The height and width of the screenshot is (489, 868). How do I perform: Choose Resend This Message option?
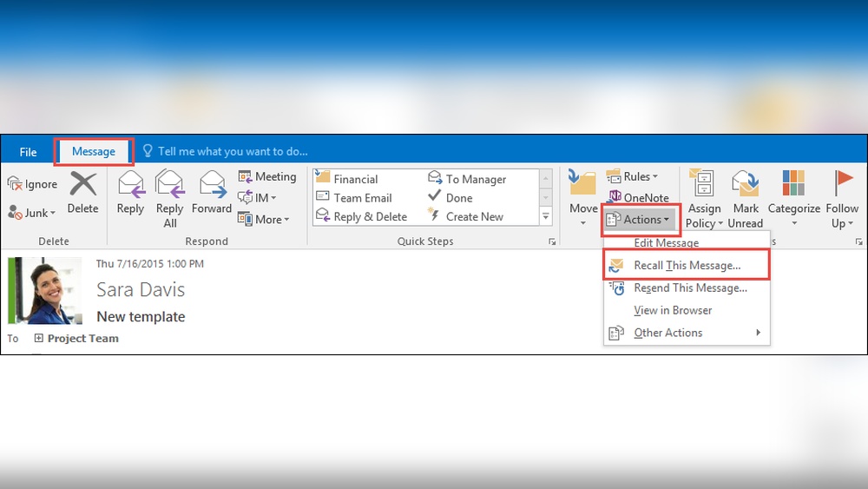pyautogui.click(x=690, y=288)
